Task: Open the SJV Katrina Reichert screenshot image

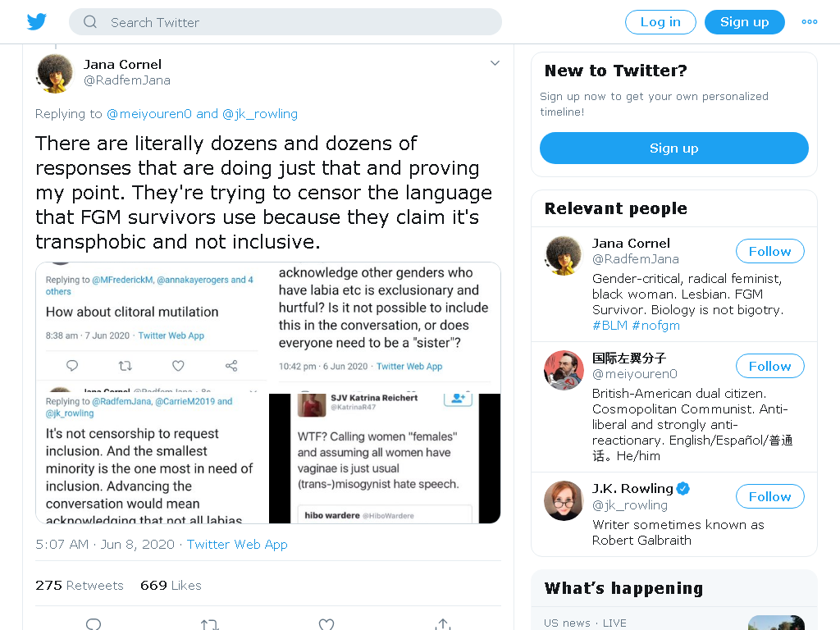Action: click(x=385, y=459)
